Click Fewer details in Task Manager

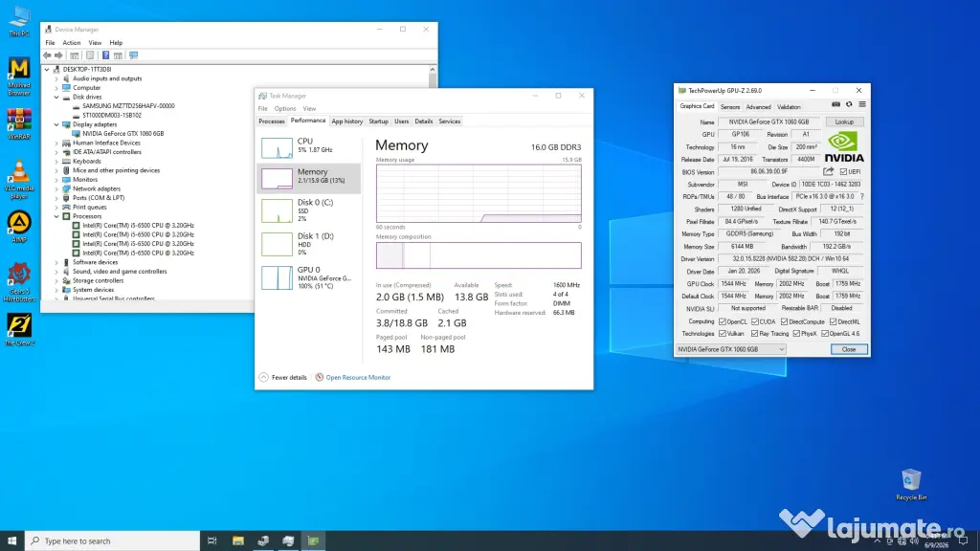(x=282, y=377)
